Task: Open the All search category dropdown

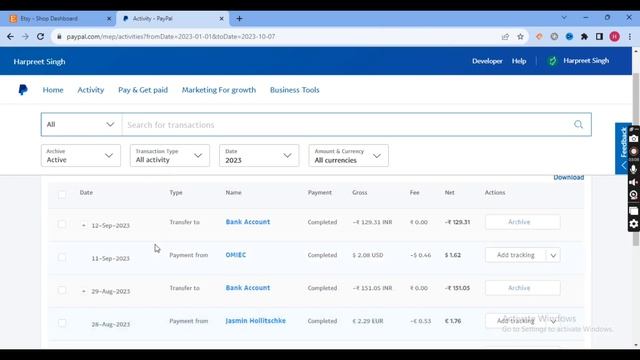Action: [81, 124]
